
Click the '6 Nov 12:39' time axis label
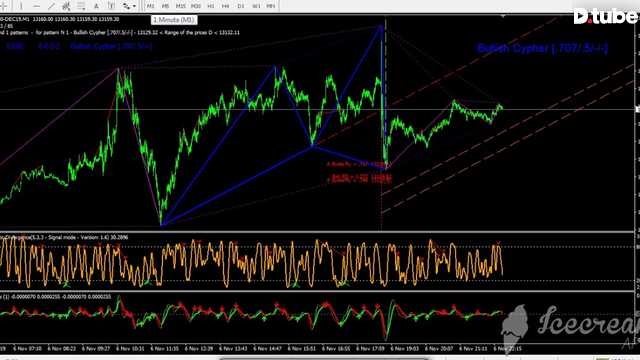point(199,349)
